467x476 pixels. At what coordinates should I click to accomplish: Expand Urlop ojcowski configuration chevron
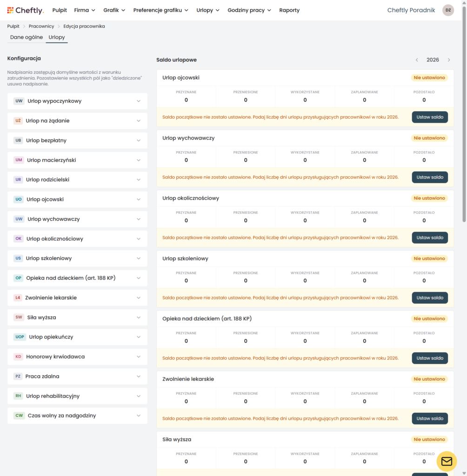(x=139, y=199)
